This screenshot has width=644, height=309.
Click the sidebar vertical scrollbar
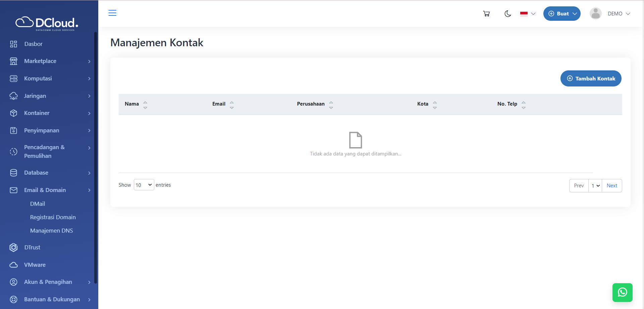click(x=96, y=158)
